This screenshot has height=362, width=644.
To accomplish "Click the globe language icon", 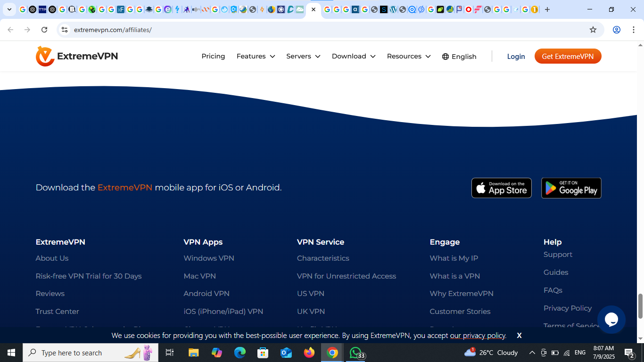I will (x=446, y=57).
